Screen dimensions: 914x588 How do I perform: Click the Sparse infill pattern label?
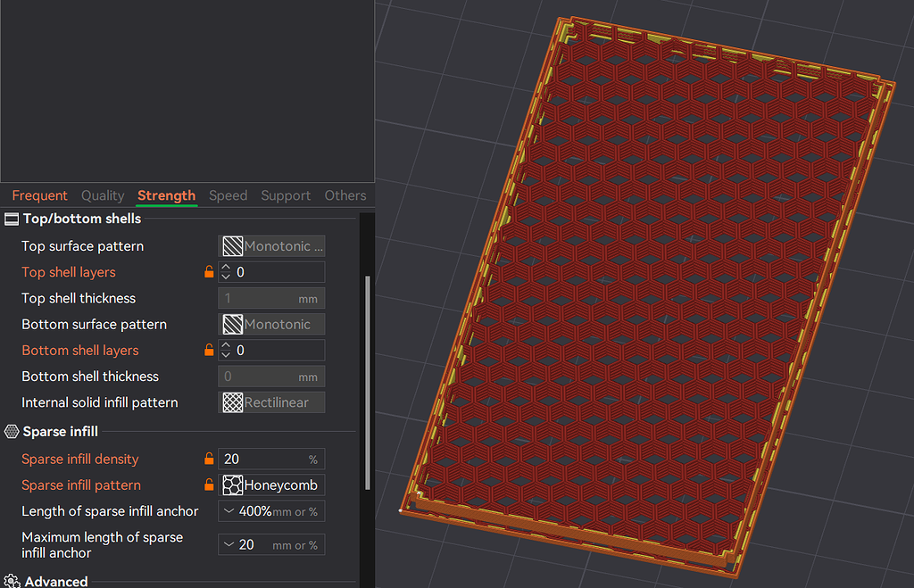coord(81,484)
